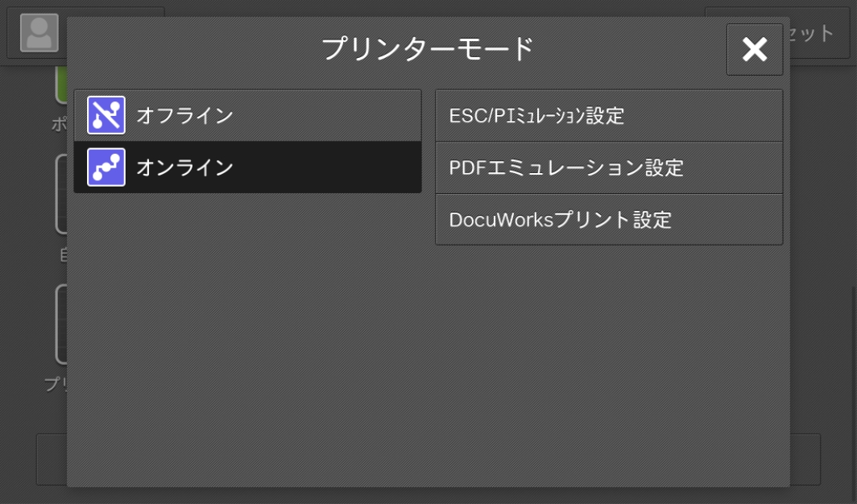Open DocuWorksプリント設定
The image size is (857, 504).
click(608, 220)
